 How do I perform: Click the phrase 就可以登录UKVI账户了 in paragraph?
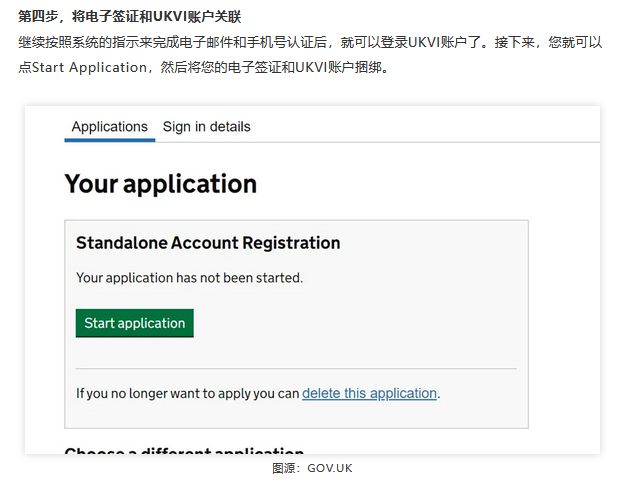click(414, 42)
